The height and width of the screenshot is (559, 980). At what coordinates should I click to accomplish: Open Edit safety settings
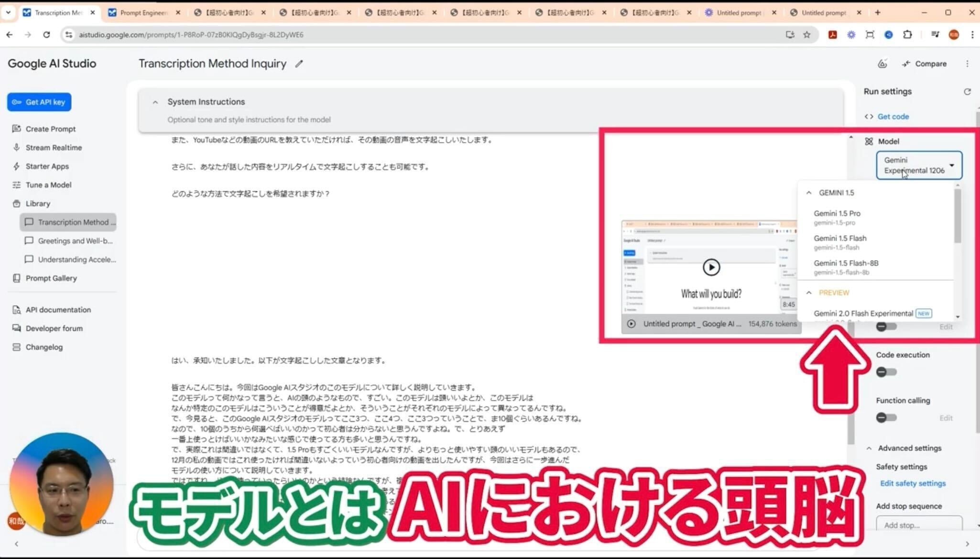[x=912, y=483]
